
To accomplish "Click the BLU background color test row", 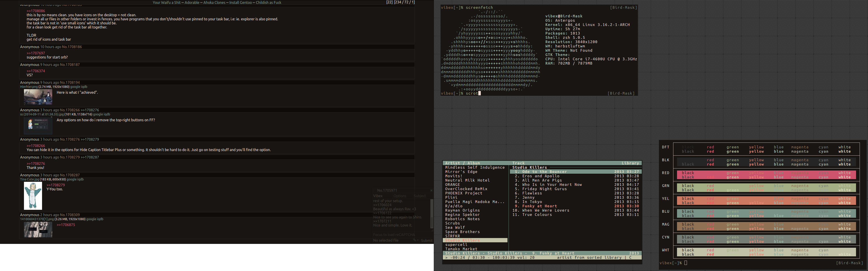I will click(x=766, y=214).
